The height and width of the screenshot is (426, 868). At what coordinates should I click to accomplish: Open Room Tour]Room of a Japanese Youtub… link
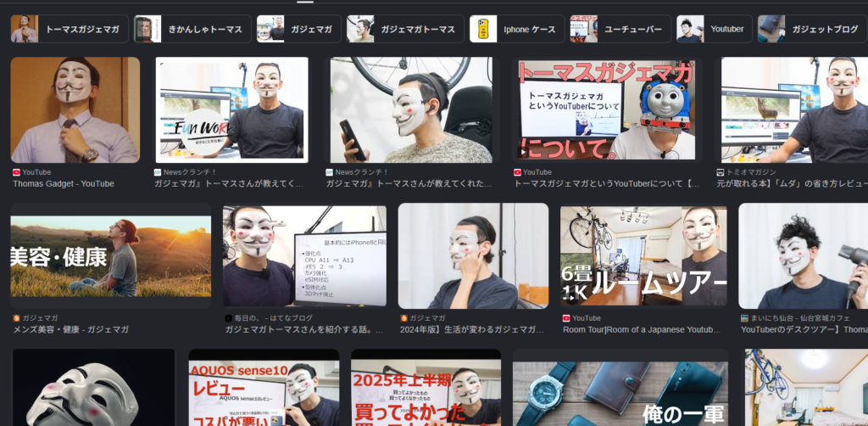(x=643, y=329)
